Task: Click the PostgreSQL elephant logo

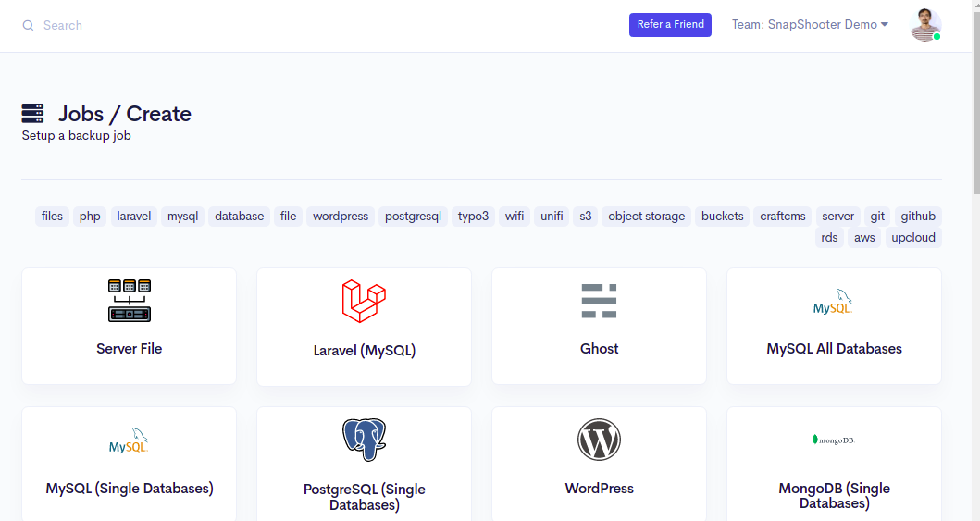Action: tap(364, 440)
